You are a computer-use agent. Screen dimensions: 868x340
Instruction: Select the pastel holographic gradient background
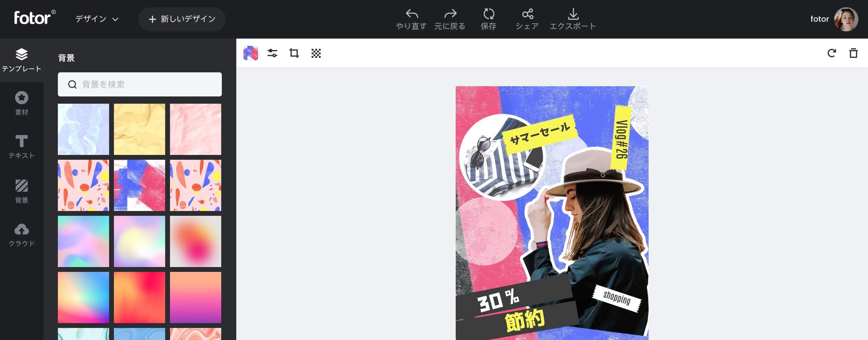coord(83,241)
